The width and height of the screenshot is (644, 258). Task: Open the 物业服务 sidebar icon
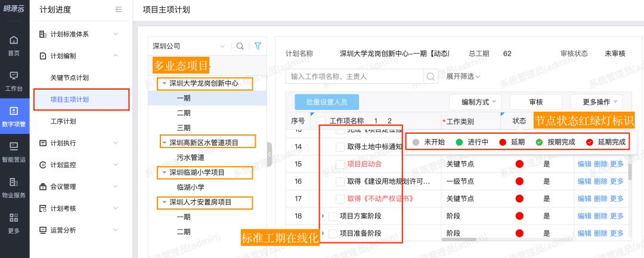click(x=14, y=182)
